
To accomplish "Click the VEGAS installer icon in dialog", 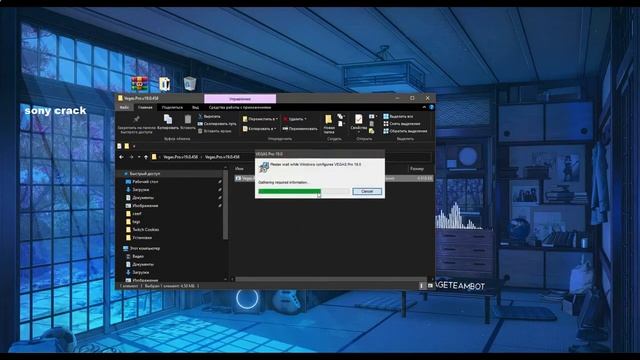I will 264,167.
